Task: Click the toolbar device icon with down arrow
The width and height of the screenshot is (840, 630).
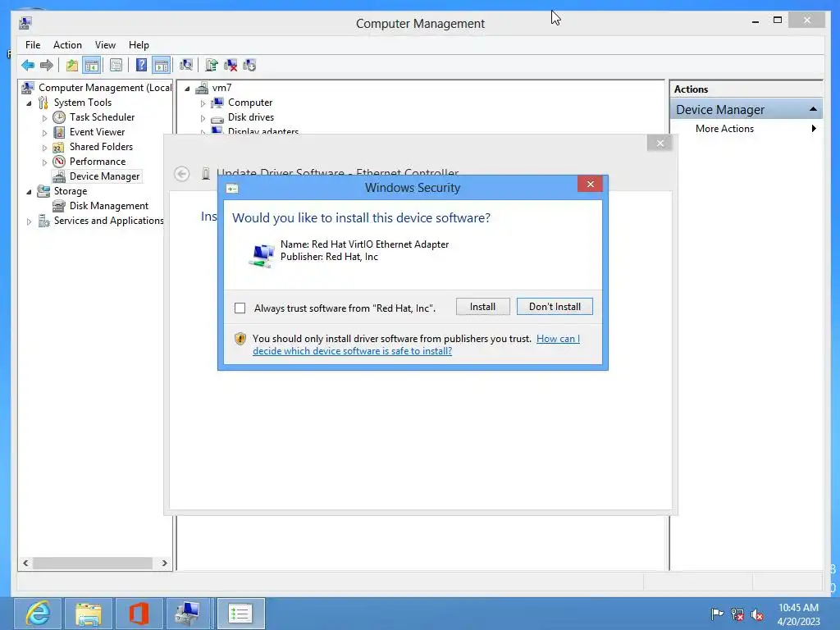Action: (x=249, y=66)
